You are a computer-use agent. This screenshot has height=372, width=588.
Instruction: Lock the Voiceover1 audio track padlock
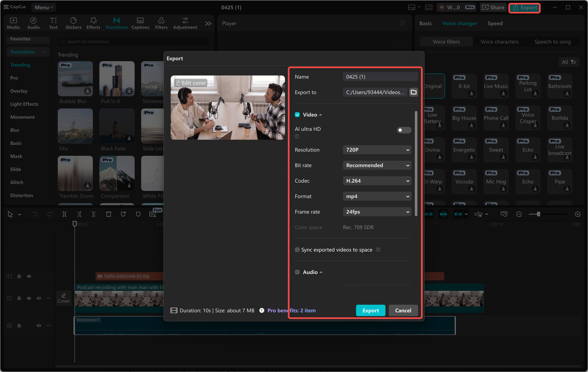19,326
